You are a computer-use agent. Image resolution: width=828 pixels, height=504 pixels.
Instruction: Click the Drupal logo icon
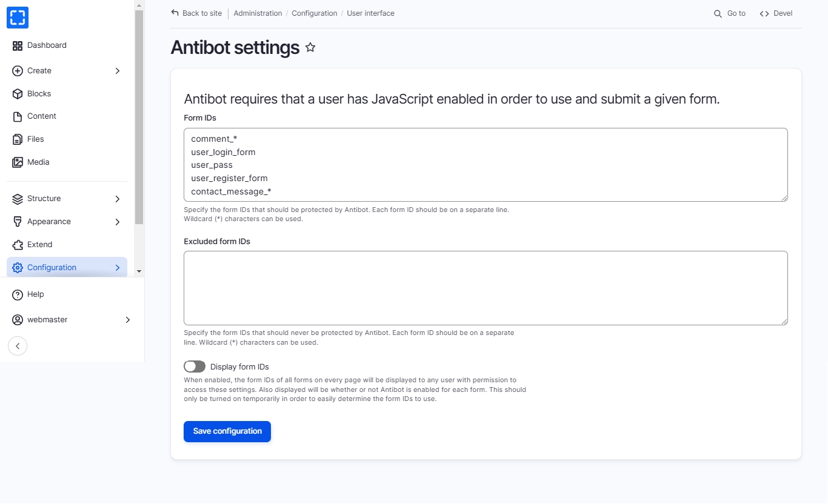(18, 18)
